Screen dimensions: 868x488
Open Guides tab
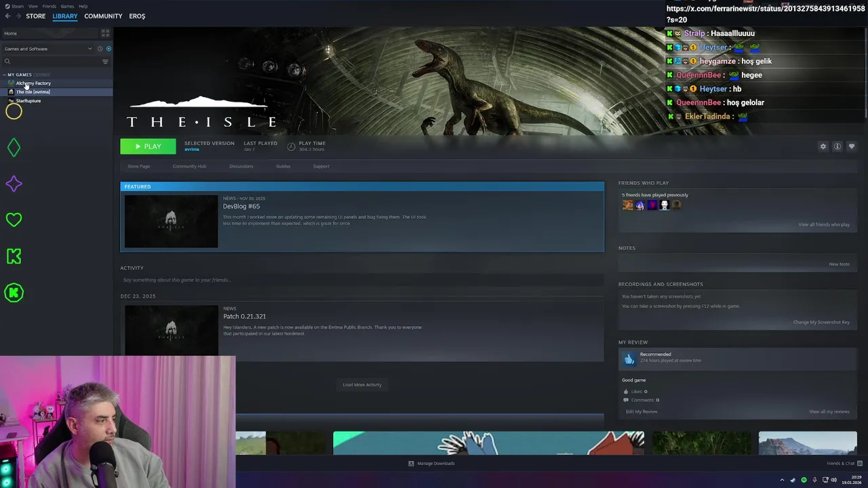(283, 166)
